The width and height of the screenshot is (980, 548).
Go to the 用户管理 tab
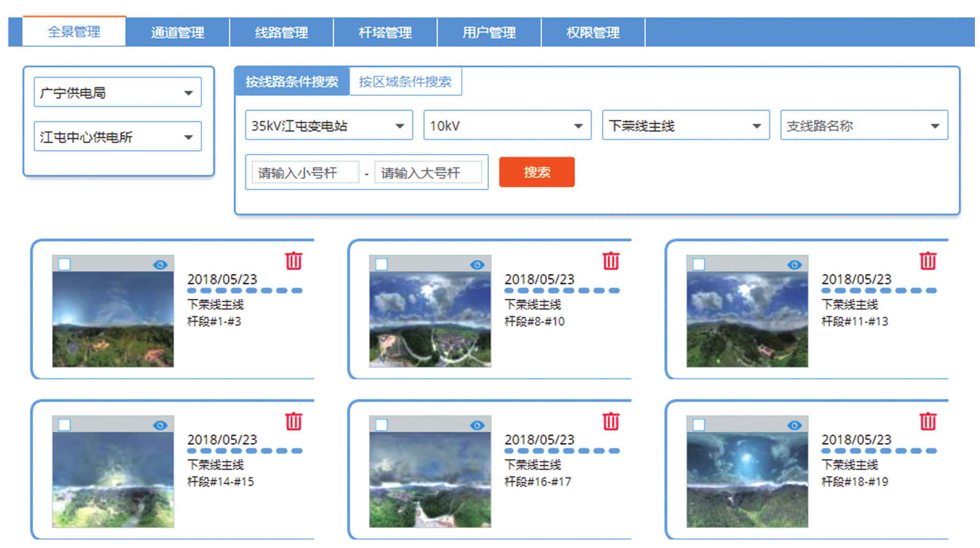[489, 32]
